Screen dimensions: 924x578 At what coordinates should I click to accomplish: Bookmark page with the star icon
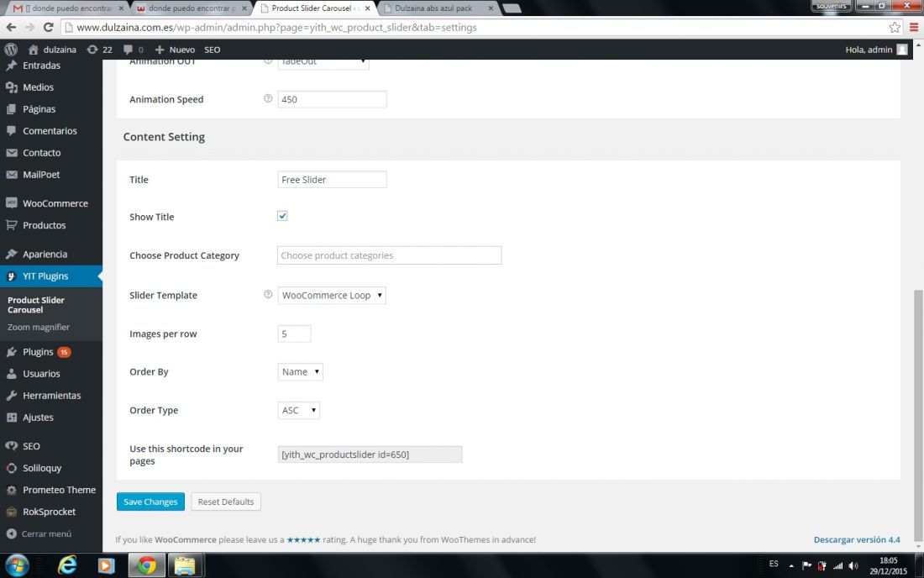click(x=895, y=27)
